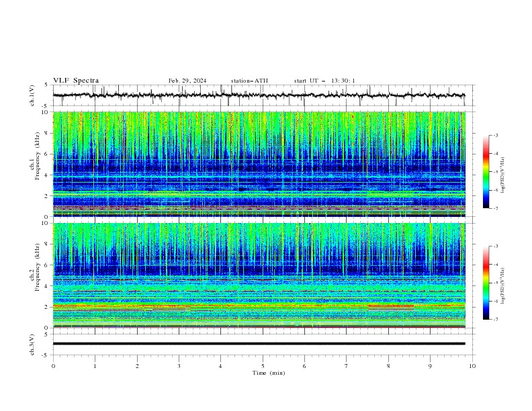The height and width of the screenshot is (411, 532).
Task: Click the "10" tick on ch.1 frequency axis
Action: 46,112
